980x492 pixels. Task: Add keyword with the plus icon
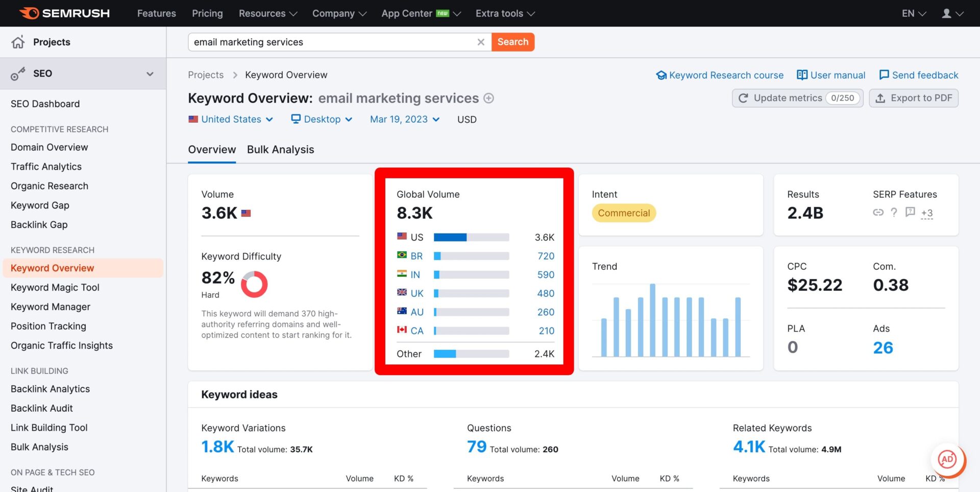[488, 98]
